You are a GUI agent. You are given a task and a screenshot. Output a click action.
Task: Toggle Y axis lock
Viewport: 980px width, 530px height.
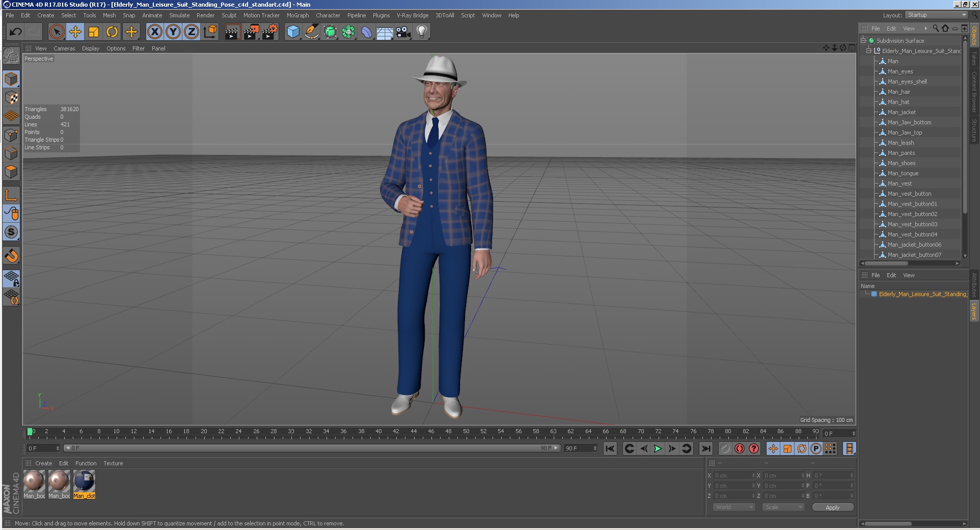click(173, 32)
